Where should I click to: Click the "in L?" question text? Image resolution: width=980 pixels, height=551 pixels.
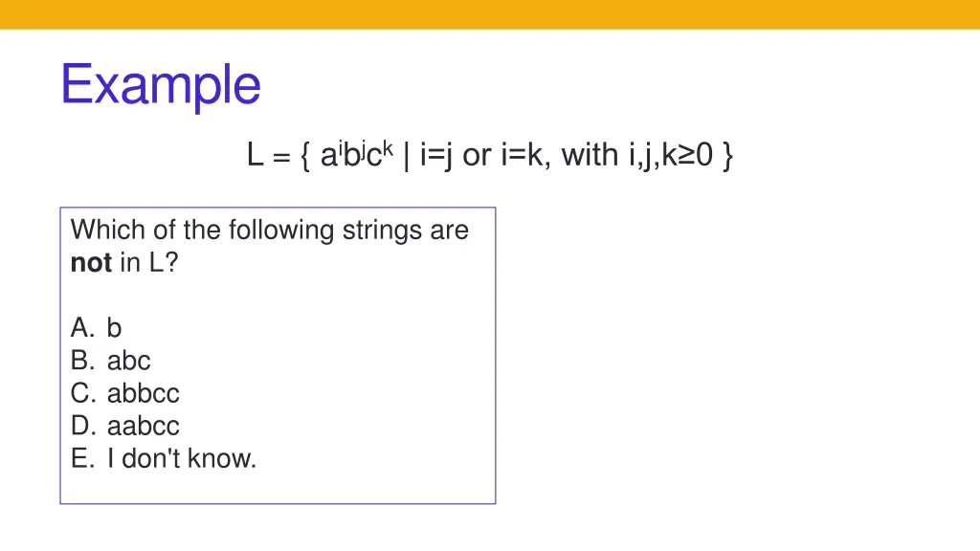[x=148, y=263]
